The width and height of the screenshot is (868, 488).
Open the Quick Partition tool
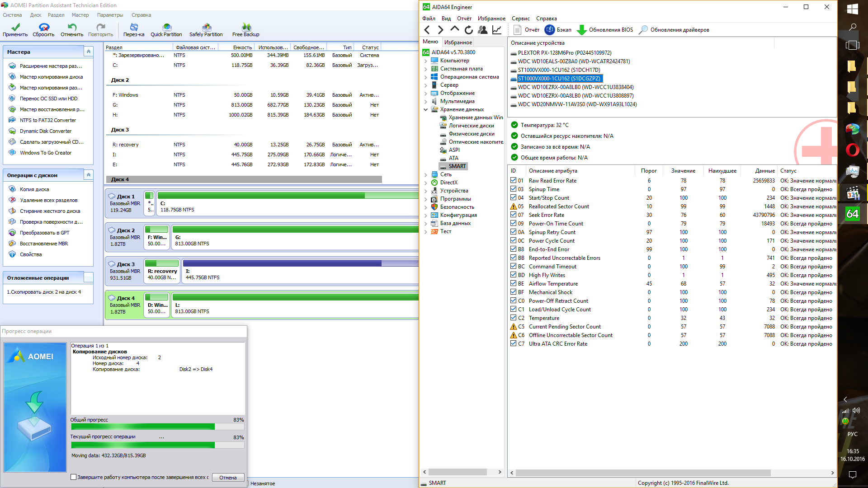click(166, 27)
